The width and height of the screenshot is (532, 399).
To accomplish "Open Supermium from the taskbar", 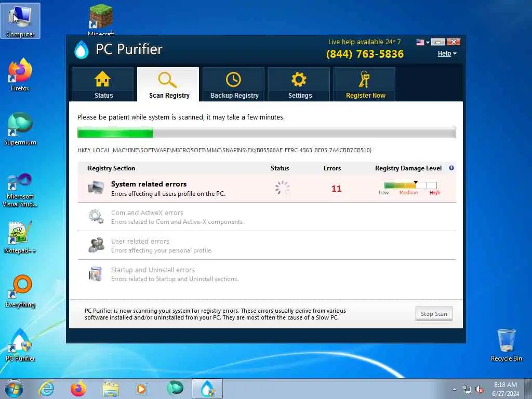I will pos(175,388).
